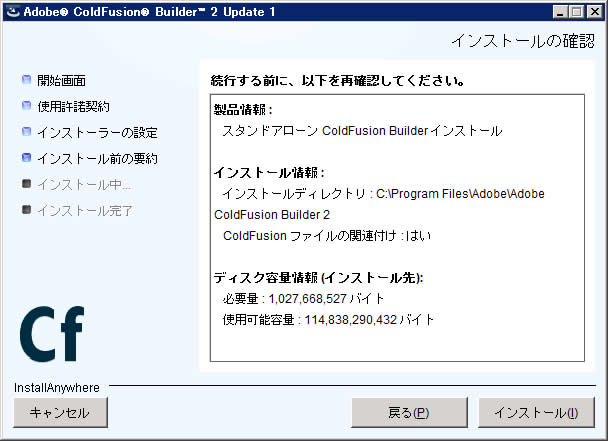Viewport: 608px width, 441px height.
Task: Close the installer window
Action: tap(595, 12)
